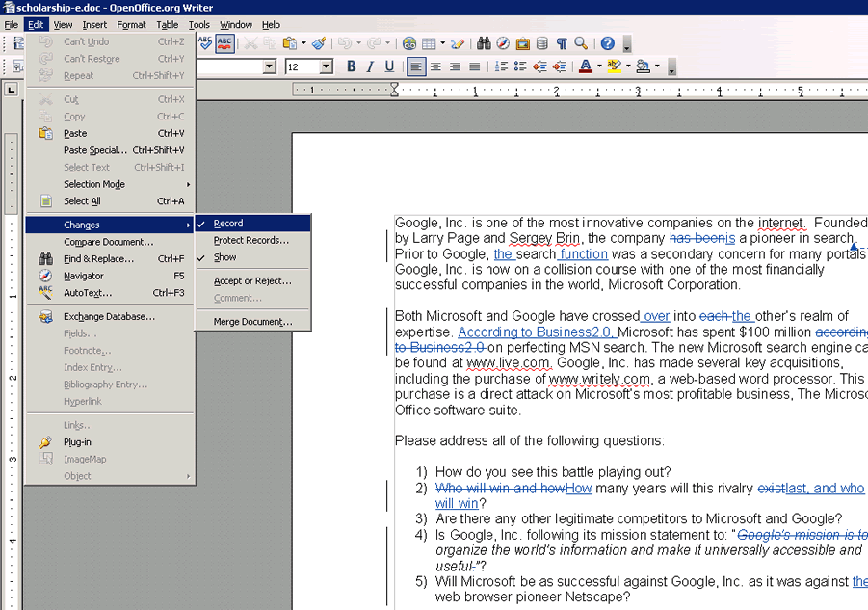Click the Paste icon in the toolbar

tap(290, 43)
